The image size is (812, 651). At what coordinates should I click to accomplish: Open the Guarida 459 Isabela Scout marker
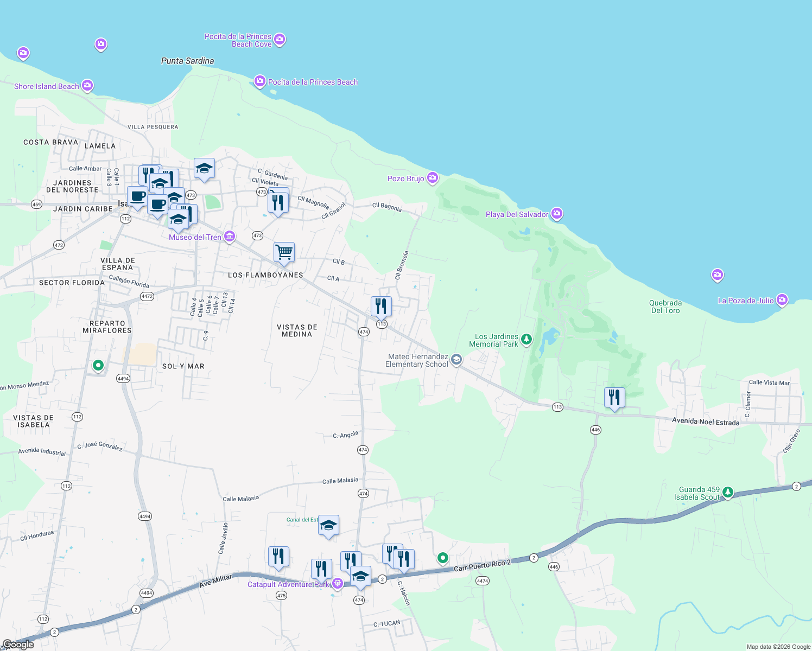727,492
